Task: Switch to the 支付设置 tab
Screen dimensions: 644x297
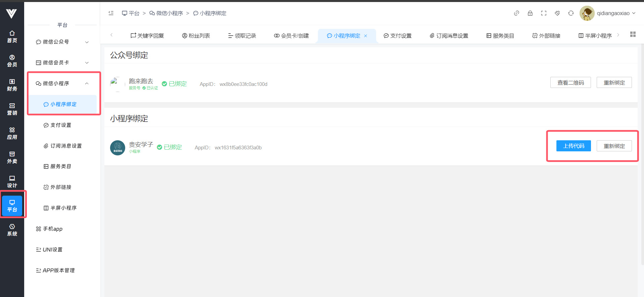Action: click(398, 36)
